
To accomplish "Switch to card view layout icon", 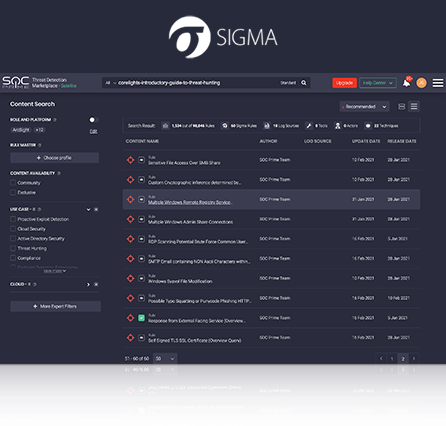I will (402, 107).
